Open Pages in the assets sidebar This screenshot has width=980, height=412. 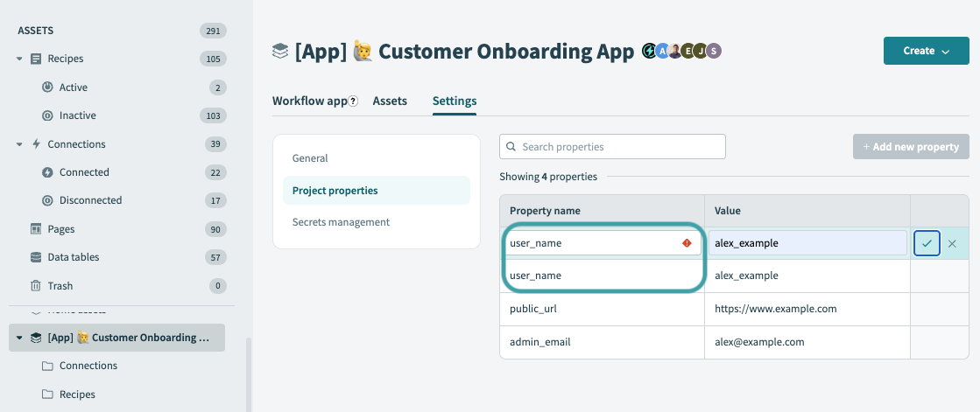(x=60, y=229)
